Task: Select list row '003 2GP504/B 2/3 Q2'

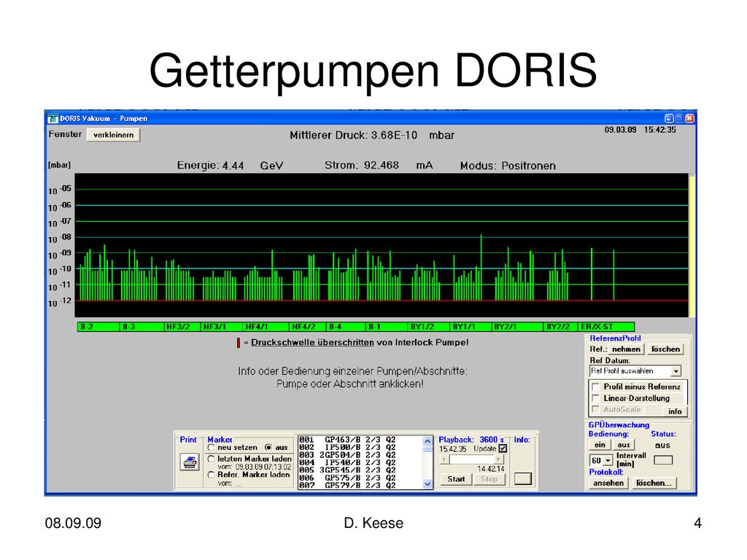Action: point(347,455)
